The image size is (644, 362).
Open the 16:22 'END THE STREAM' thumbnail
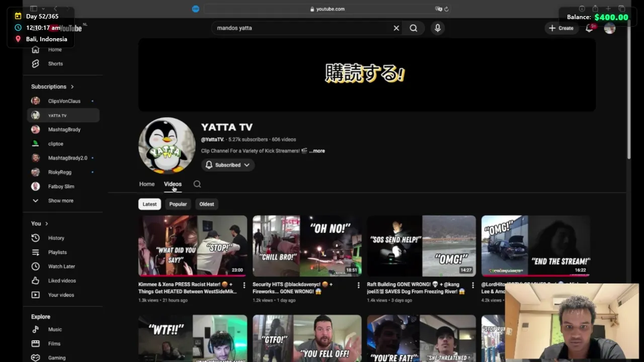(x=535, y=246)
